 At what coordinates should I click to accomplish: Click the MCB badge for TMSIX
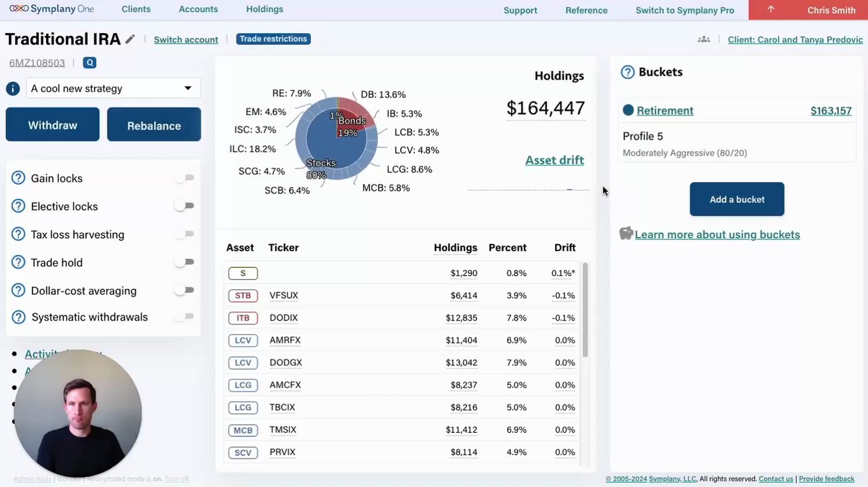point(243,430)
